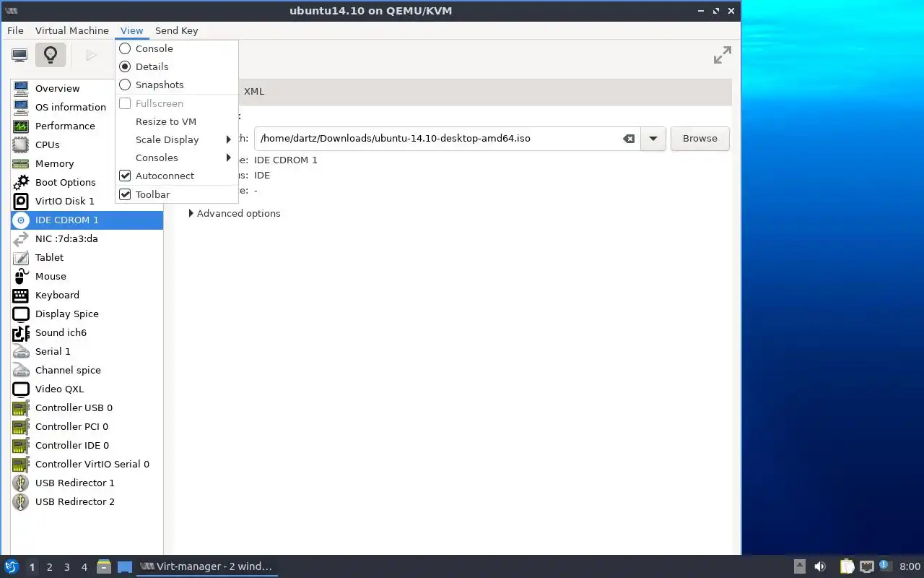924x578 pixels.
Task: Select the Memory module icon
Action: tap(21, 163)
